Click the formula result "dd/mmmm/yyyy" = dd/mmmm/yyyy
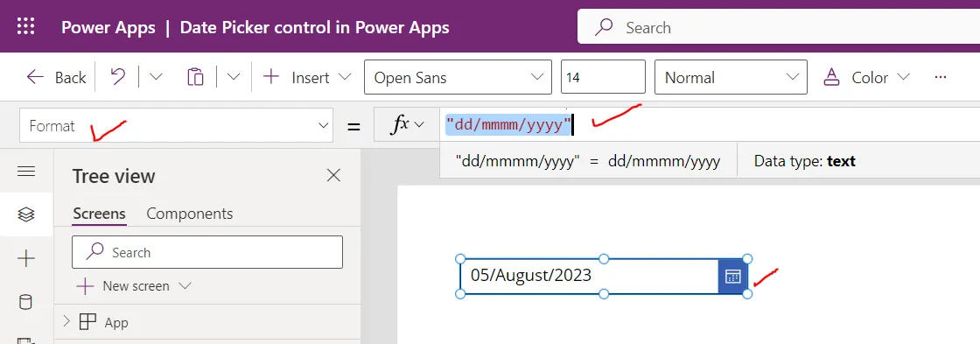980x344 pixels. pos(588,161)
